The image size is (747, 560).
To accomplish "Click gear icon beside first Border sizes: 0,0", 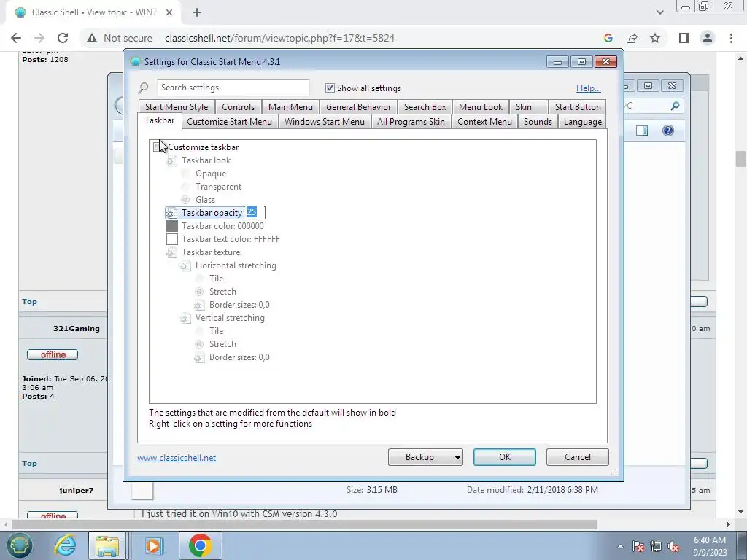I will pos(199,306).
